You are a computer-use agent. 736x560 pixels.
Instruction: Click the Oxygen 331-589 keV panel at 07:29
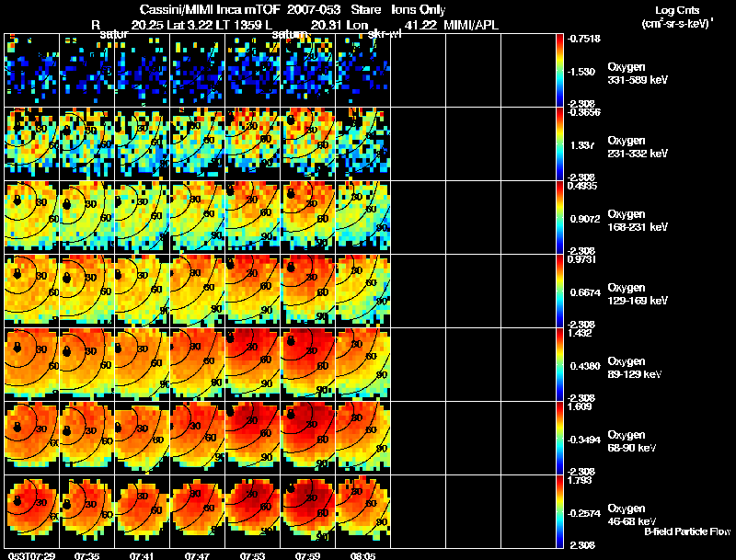32,71
